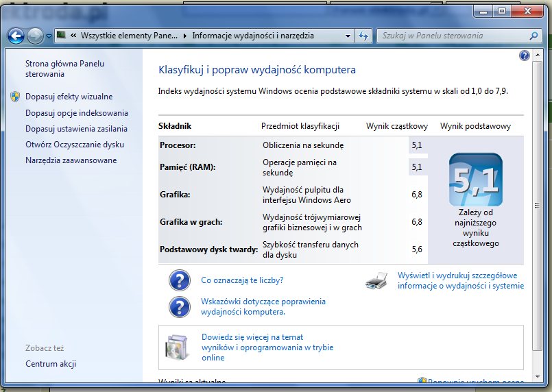The width and height of the screenshot is (552, 392).
Task: Open 'Strona główna Panelu sterowania' link
Action: (x=64, y=69)
